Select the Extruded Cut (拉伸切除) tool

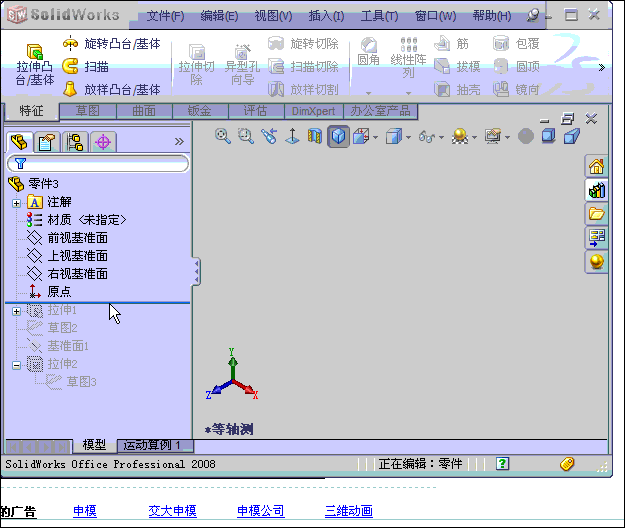click(196, 65)
